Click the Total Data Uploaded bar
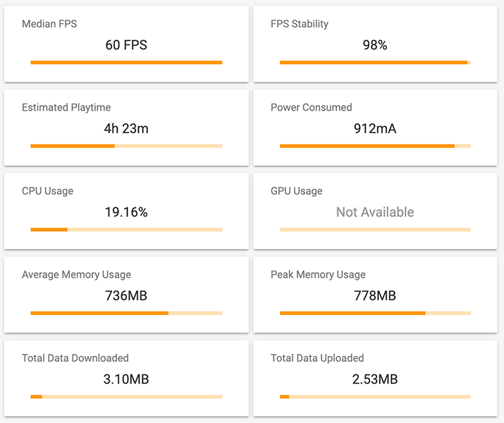Screen dimensions: 504x423 375,397
